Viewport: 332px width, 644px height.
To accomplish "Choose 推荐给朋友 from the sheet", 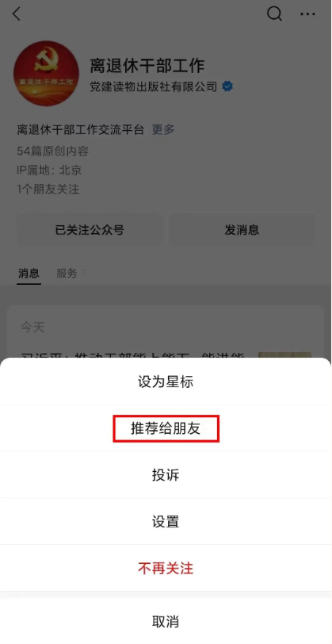I will [x=166, y=428].
